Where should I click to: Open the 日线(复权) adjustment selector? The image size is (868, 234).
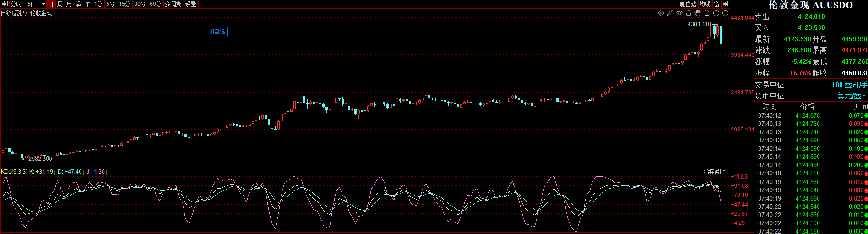pos(14,13)
